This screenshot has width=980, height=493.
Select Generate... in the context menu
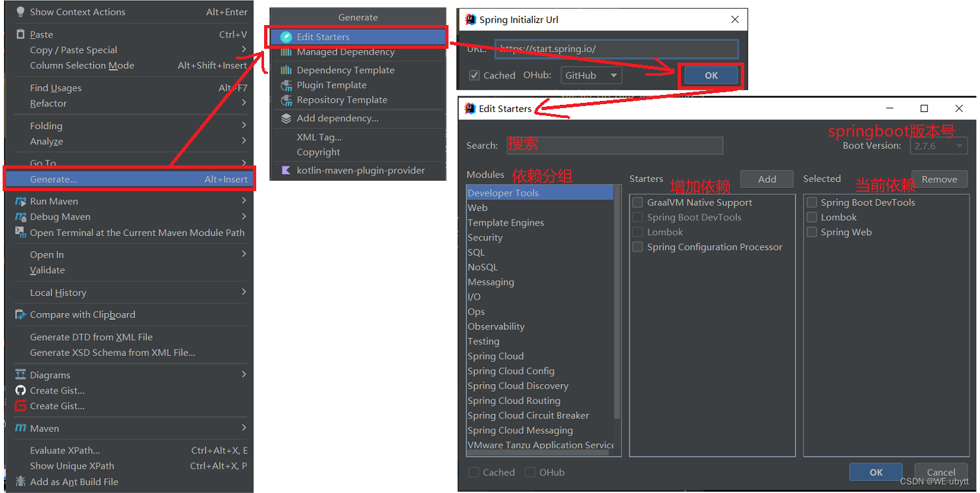click(129, 179)
